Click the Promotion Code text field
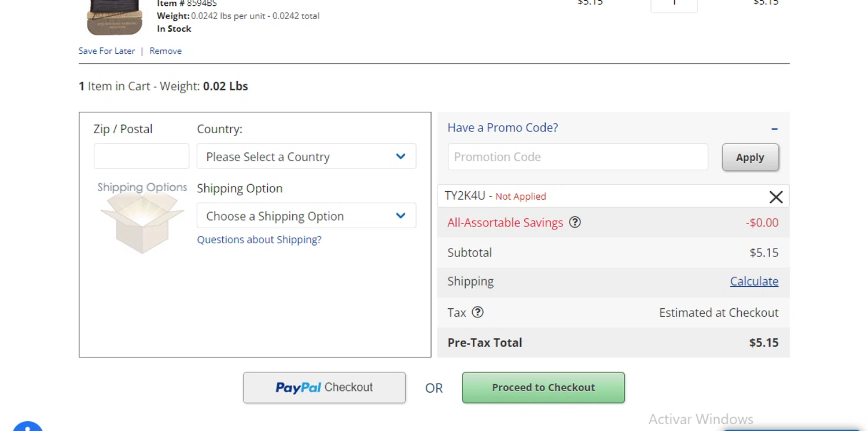 578,157
